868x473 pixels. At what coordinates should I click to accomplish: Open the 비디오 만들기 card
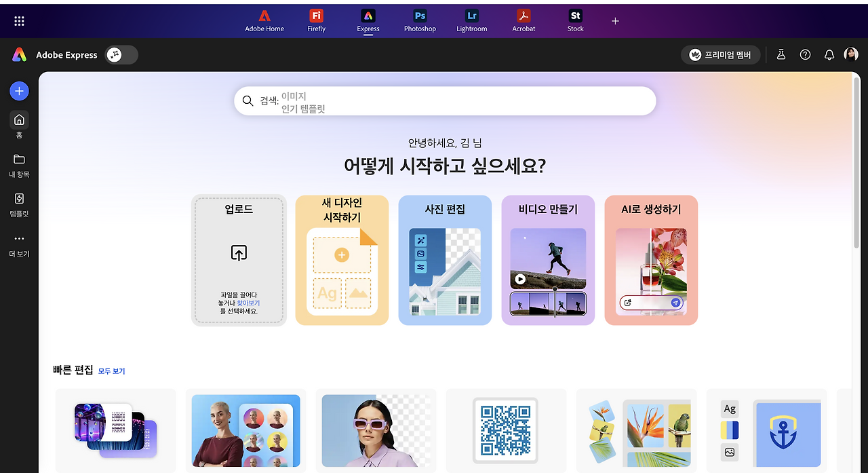click(548, 261)
